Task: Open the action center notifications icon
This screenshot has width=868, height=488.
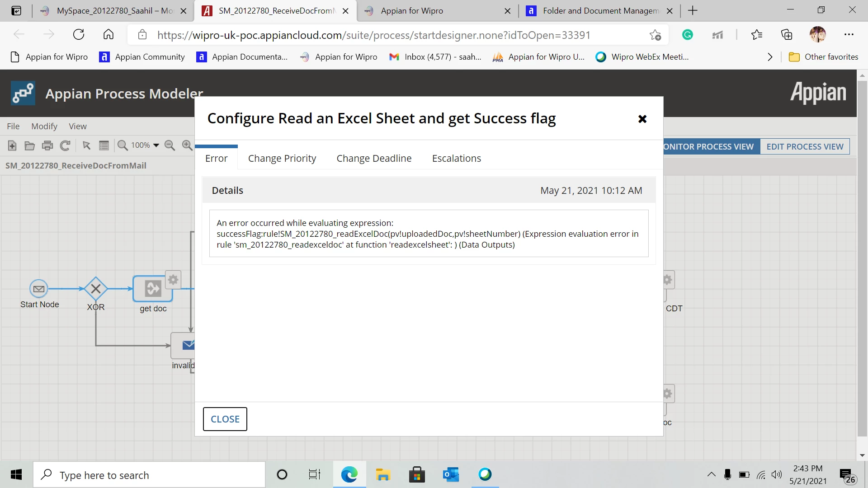Action: coord(848,475)
